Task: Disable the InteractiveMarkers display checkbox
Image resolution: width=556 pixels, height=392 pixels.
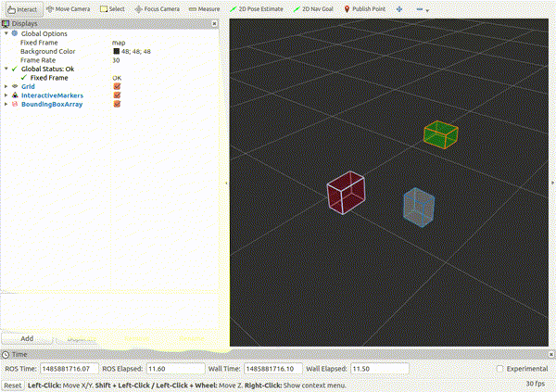Action: pyautogui.click(x=117, y=95)
